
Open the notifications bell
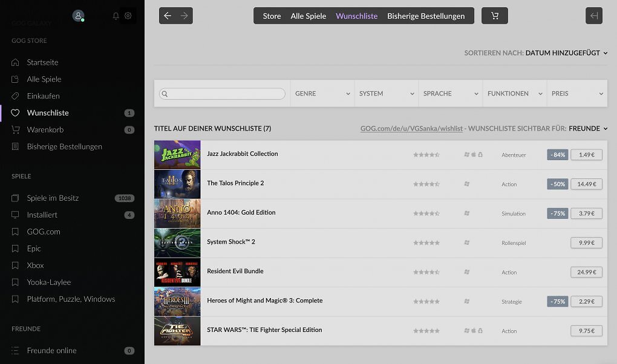click(x=116, y=16)
